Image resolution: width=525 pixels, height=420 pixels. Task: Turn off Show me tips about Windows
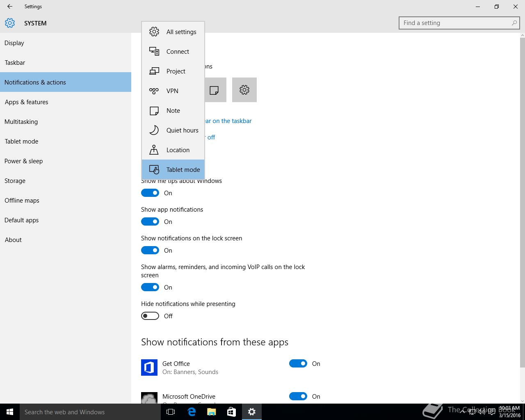coord(150,193)
